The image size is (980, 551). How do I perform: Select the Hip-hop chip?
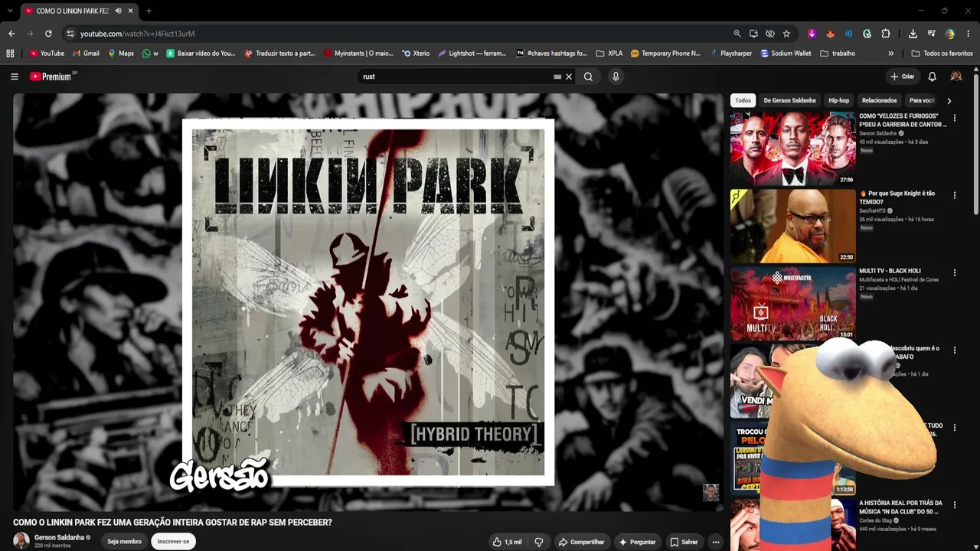[x=838, y=100]
